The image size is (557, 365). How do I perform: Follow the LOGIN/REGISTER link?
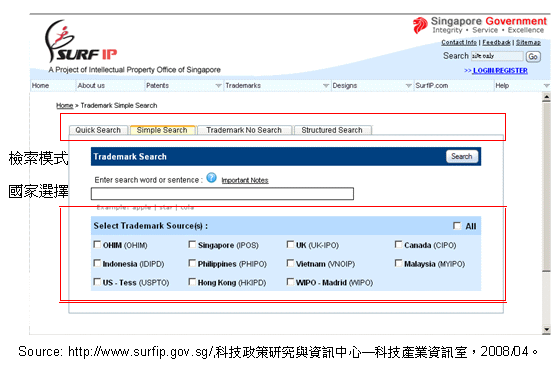pyautogui.click(x=500, y=71)
